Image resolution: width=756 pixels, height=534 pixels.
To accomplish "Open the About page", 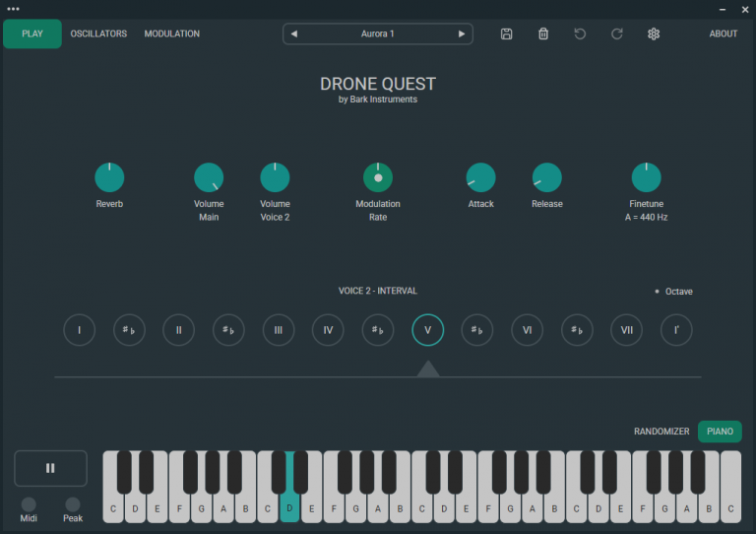I will tap(724, 33).
